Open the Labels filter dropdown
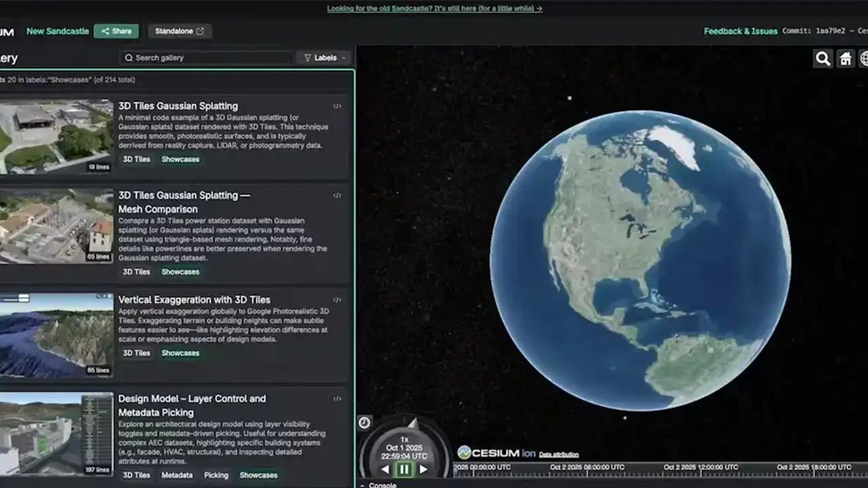 coord(325,58)
